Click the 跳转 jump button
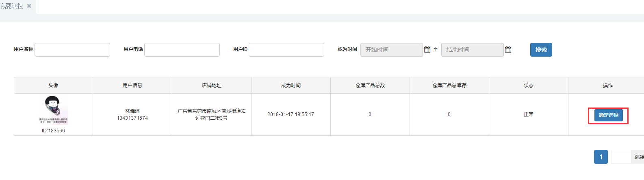644x180 pixels. tap(638, 157)
